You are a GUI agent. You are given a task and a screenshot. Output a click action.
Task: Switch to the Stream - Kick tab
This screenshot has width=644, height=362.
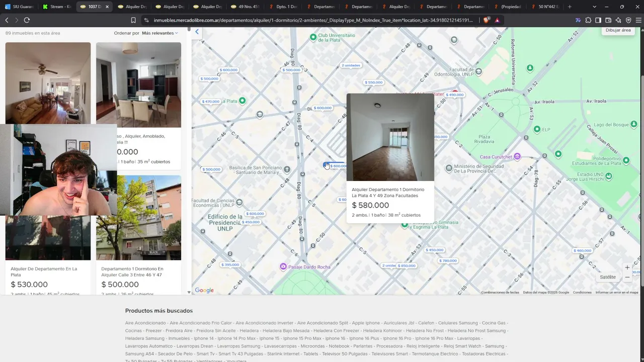pyautogui.click(x=57, y=7)
